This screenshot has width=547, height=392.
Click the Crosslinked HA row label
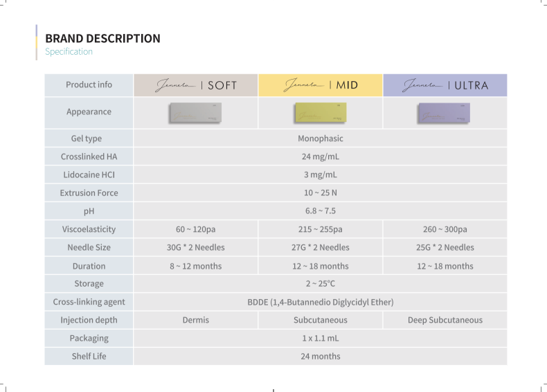[x=89, y=157]
